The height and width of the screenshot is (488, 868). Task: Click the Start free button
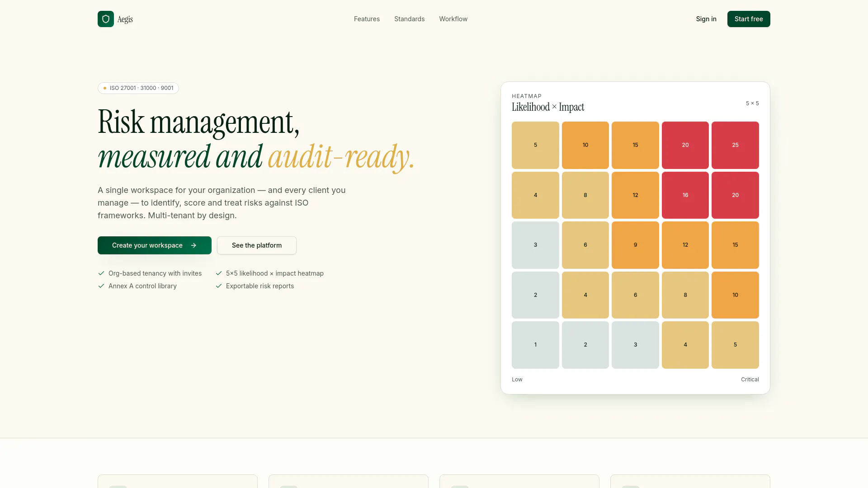click(x=749, y=19)
